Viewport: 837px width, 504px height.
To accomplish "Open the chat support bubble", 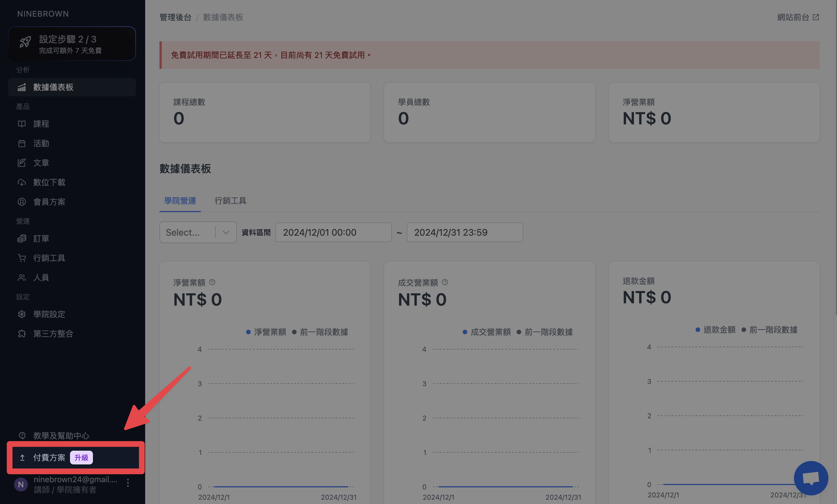I will click(x=811, y=478).
